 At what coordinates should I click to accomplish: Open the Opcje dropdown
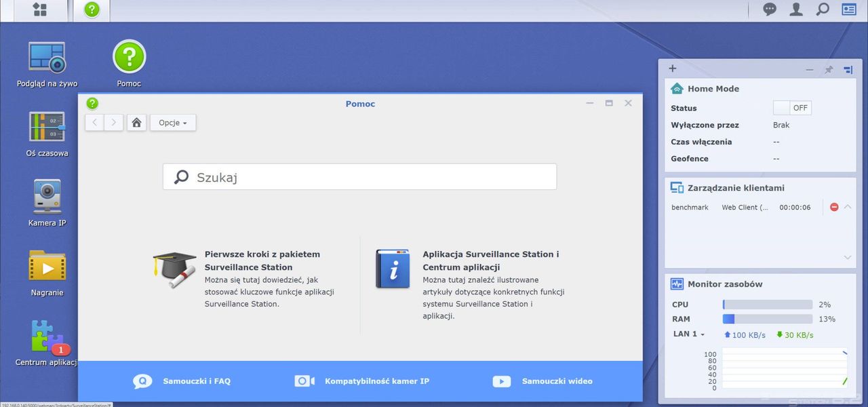pyautogui.click(x=173, y=123)
